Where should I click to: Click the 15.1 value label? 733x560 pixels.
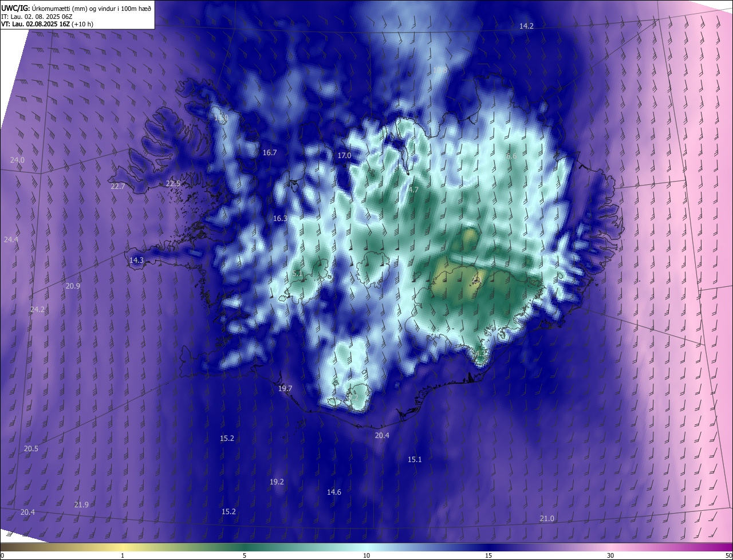click(x=415, y=459)
